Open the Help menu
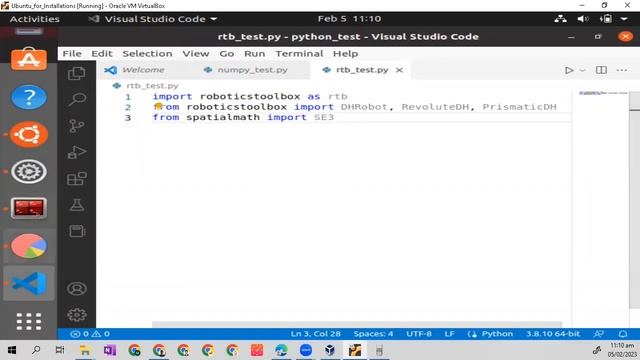This screenshot has width=640, height=360. (345, 53)
